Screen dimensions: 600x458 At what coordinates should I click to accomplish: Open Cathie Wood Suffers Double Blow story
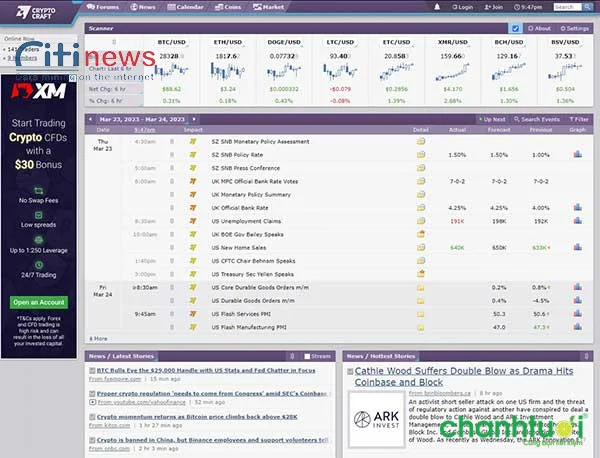(464, 377)
